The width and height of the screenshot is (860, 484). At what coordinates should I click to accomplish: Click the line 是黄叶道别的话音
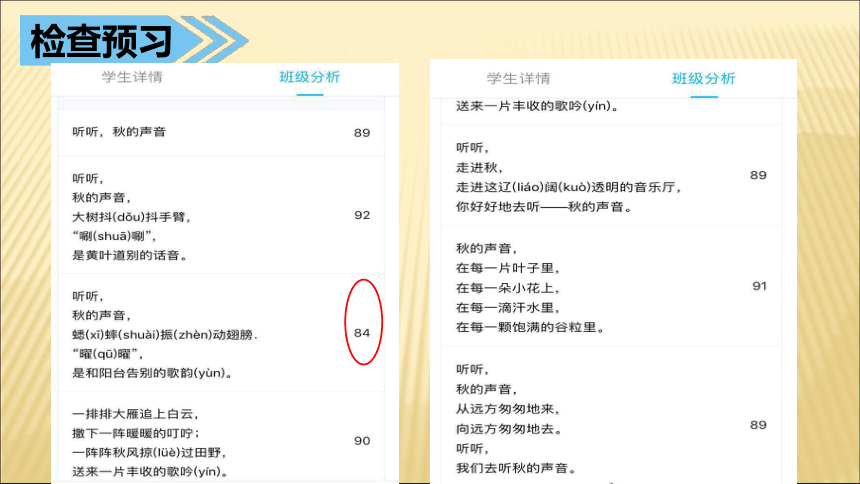(130, 256)
